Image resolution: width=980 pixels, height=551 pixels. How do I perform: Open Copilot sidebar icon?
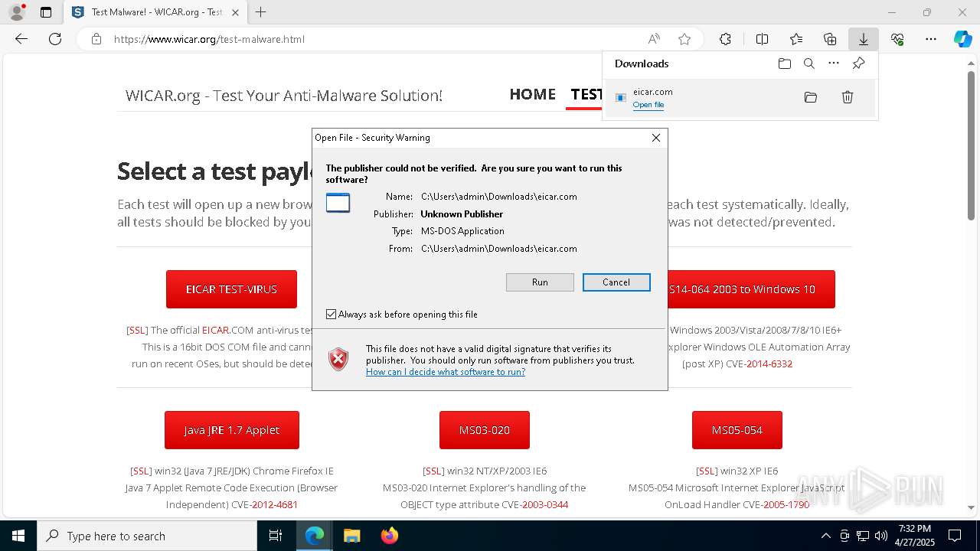click(962, 39)
